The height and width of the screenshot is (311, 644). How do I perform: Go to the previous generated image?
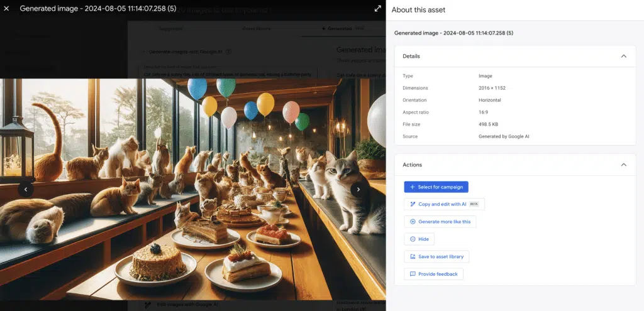click(x=26, y=189)
